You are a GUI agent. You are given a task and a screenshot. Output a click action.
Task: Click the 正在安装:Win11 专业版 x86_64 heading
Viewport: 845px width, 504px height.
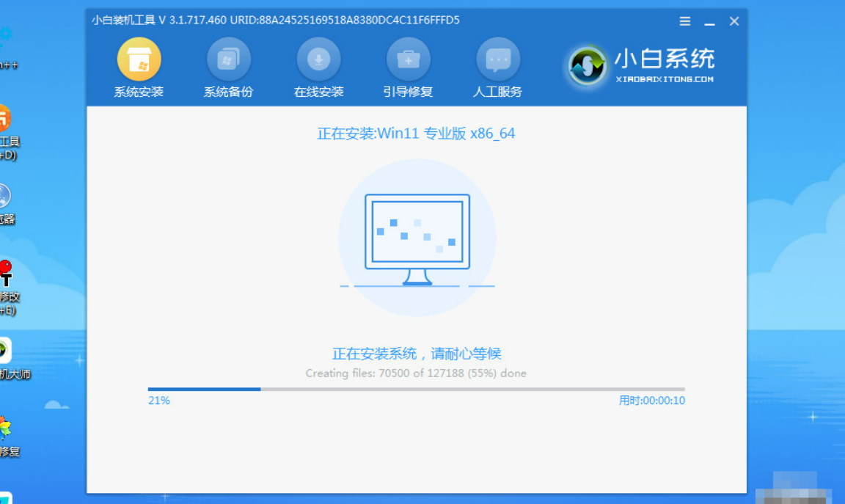pos(416,133)
